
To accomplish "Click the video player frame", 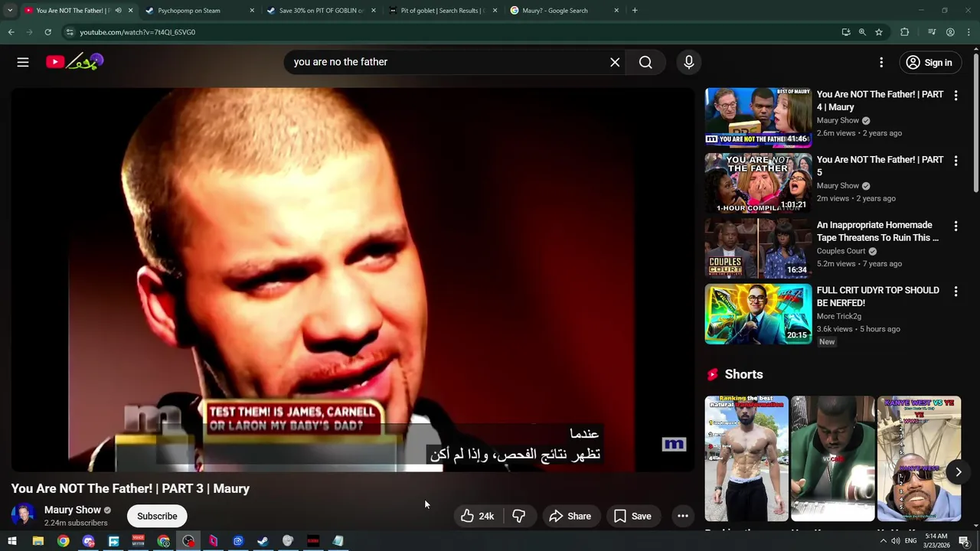I will pyautogui.click(x=353, y=279).
